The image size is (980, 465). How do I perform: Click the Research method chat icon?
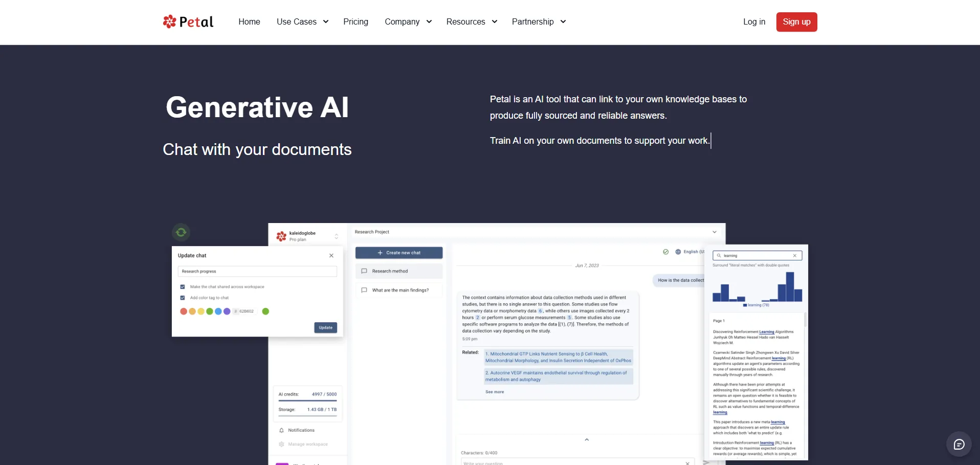tap(364, 271)
